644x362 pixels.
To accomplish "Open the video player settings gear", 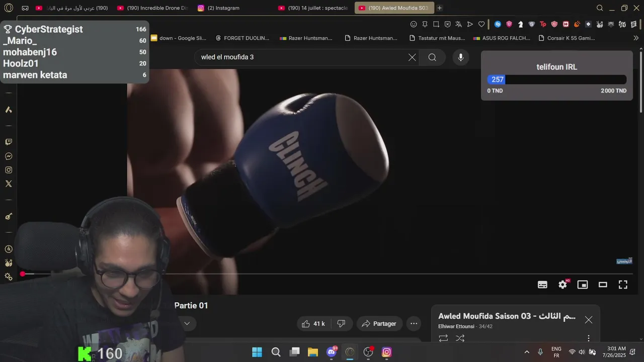I will coord(563,285).
